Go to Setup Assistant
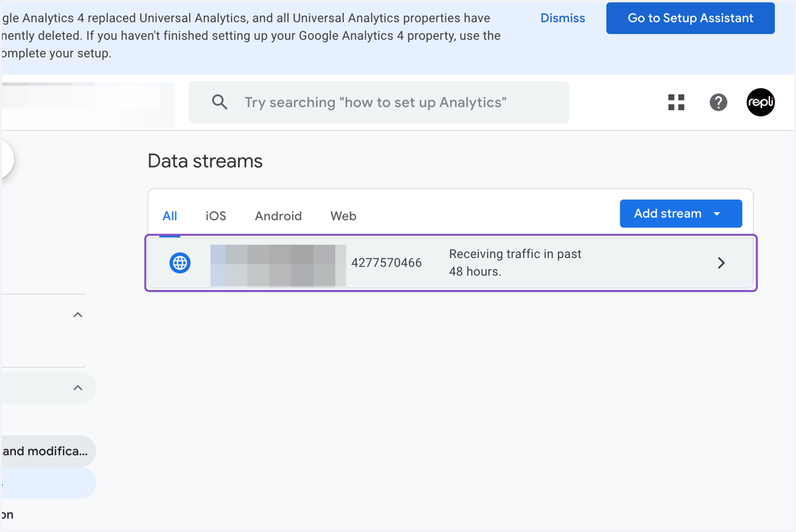 [691, 18]
